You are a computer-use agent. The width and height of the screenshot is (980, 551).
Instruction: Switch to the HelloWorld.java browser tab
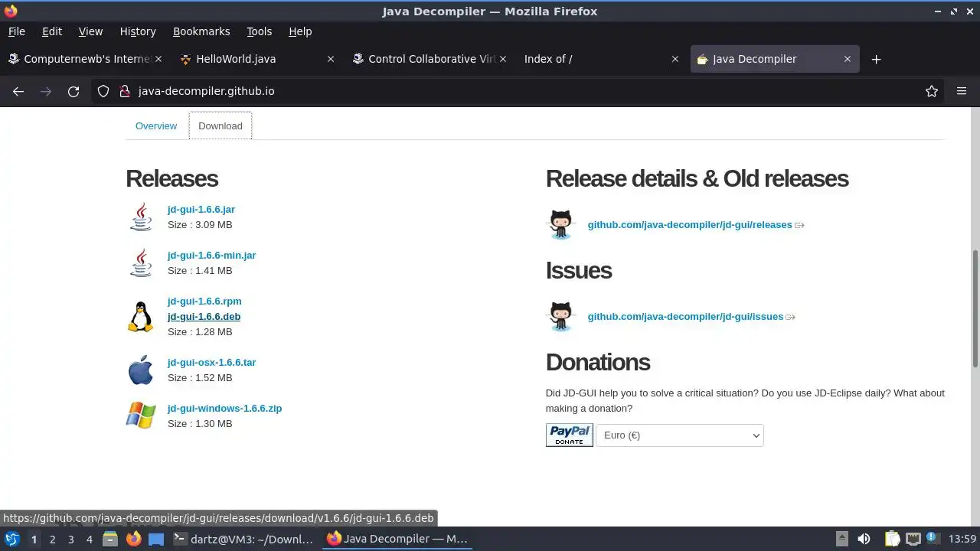[256, 59]
